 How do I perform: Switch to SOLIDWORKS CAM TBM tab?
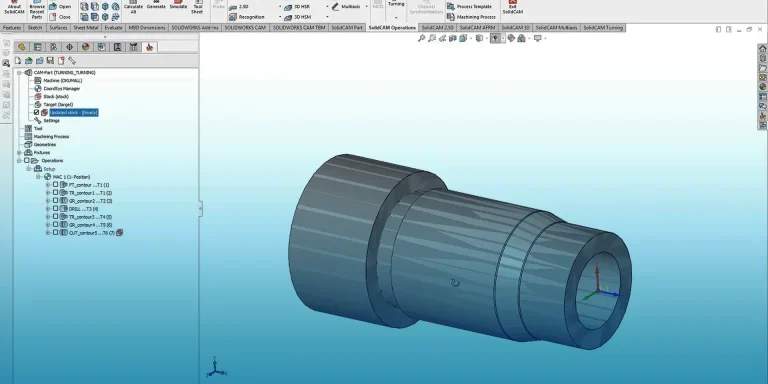299,28
